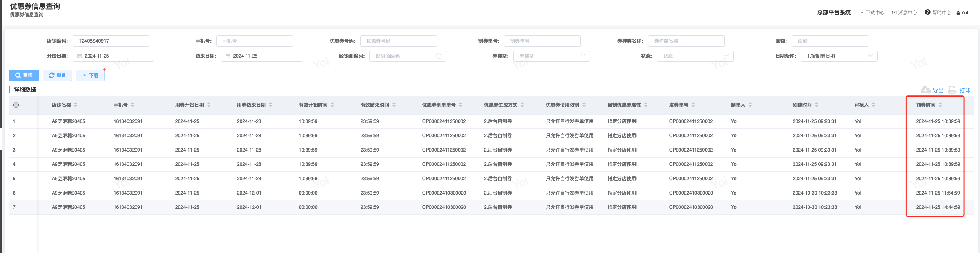Viewport: 980px width, 253px height.
Task: Click row 3 店铺名称 A9芝麻糖20405
Action: [x=69, y=150]
